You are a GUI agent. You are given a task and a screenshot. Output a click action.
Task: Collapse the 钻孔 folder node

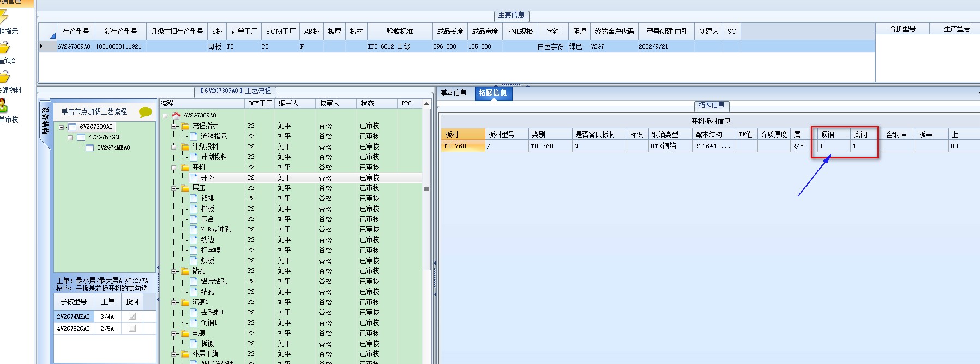tap(174, 271)
